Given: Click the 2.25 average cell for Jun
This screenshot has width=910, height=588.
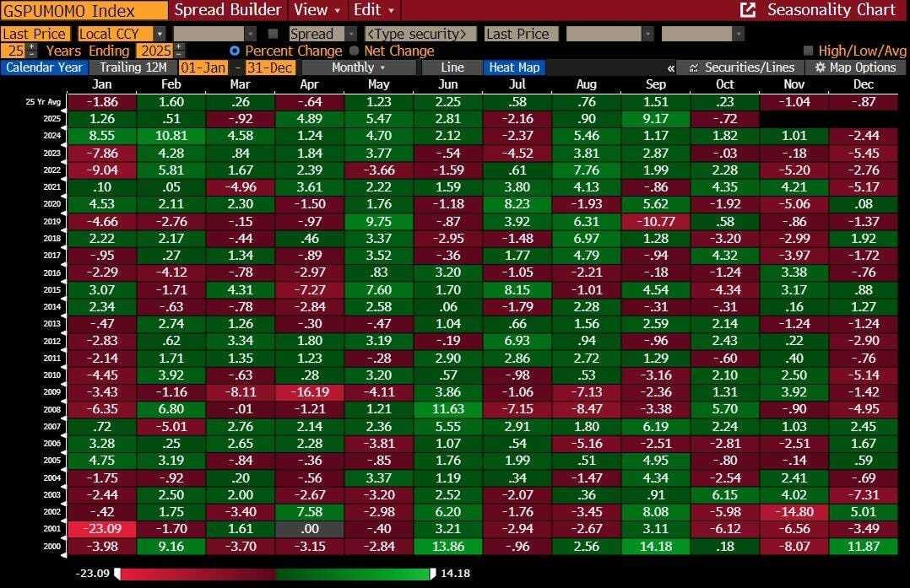Looking at the screenshot, I should (x=447, y=102).
